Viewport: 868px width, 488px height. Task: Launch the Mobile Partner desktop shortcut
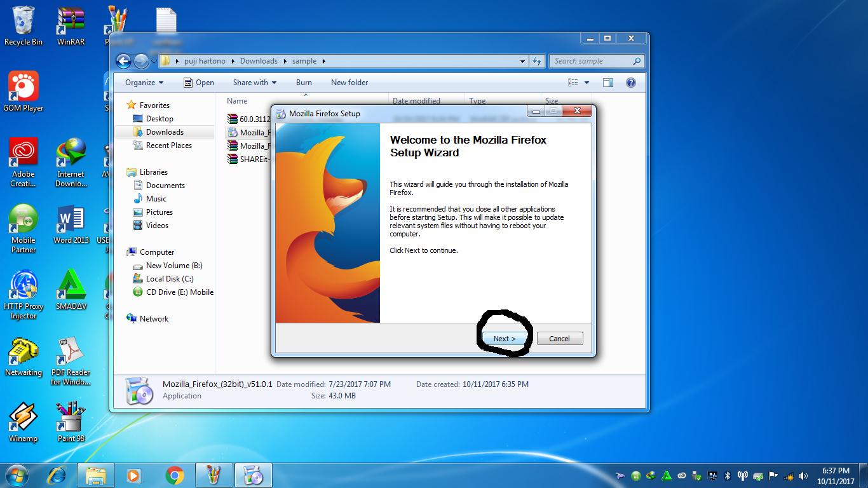click(x=24, y=229)
